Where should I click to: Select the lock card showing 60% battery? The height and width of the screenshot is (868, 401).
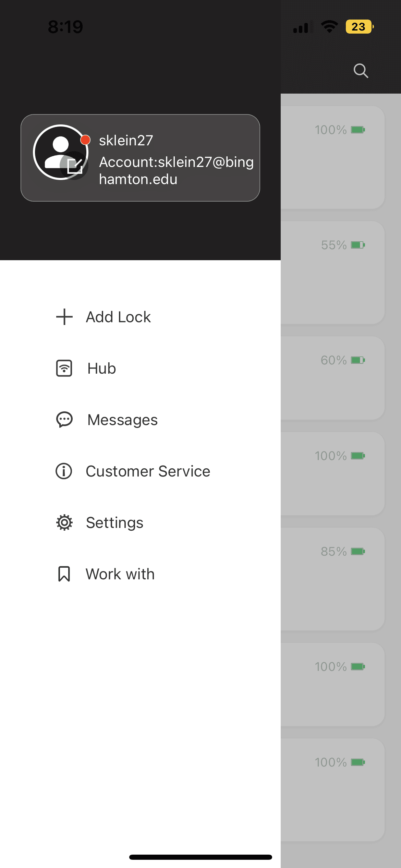[332, 378]
